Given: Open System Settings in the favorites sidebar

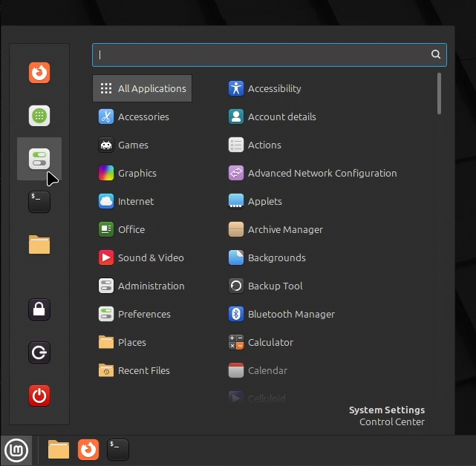Looking at the screenshot, I should [39, 159].
